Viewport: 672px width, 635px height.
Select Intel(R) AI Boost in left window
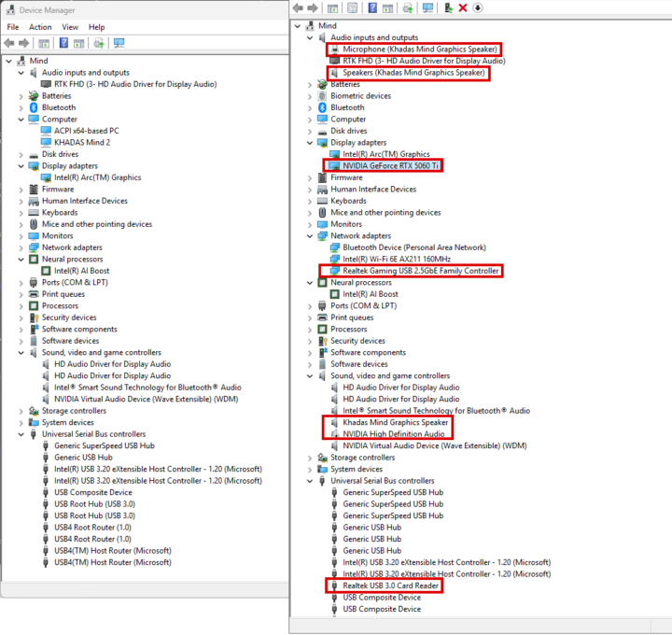click(x=82, y=271)
